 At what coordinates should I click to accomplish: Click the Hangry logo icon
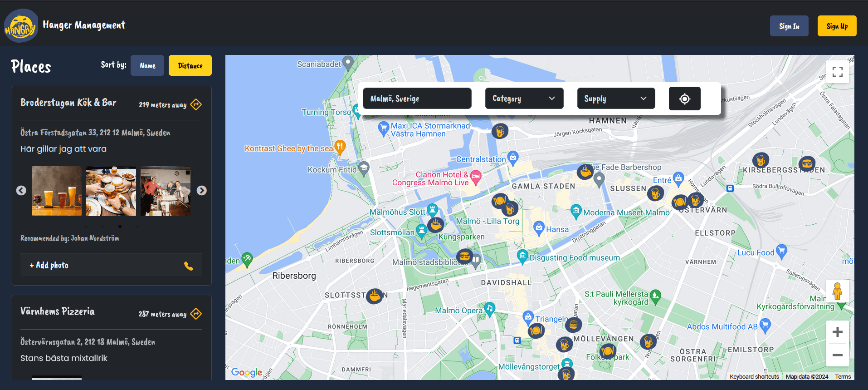pyautogui.click(x=21, y=25)
